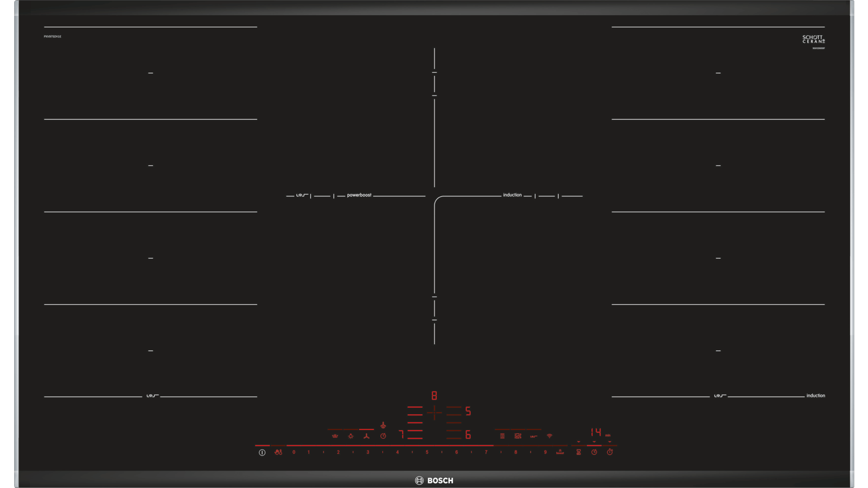Set power level to 6 on slider

pyautogui.click(x=456, y=452)
